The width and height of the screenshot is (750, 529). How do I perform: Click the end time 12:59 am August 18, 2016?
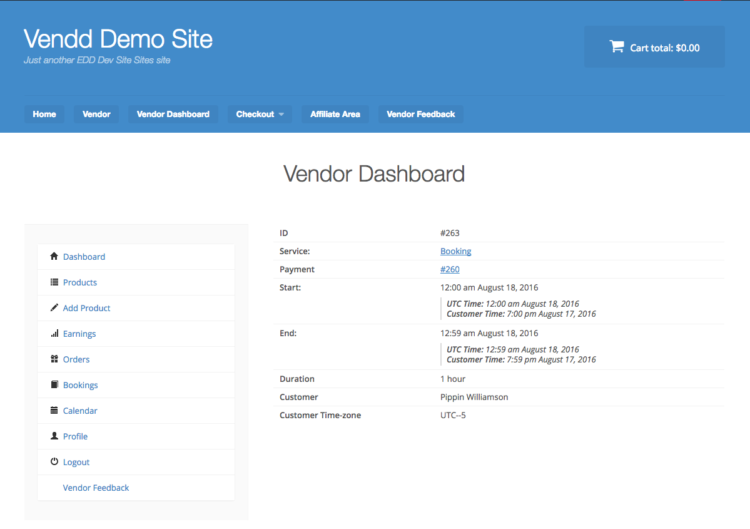pos(489,333)
